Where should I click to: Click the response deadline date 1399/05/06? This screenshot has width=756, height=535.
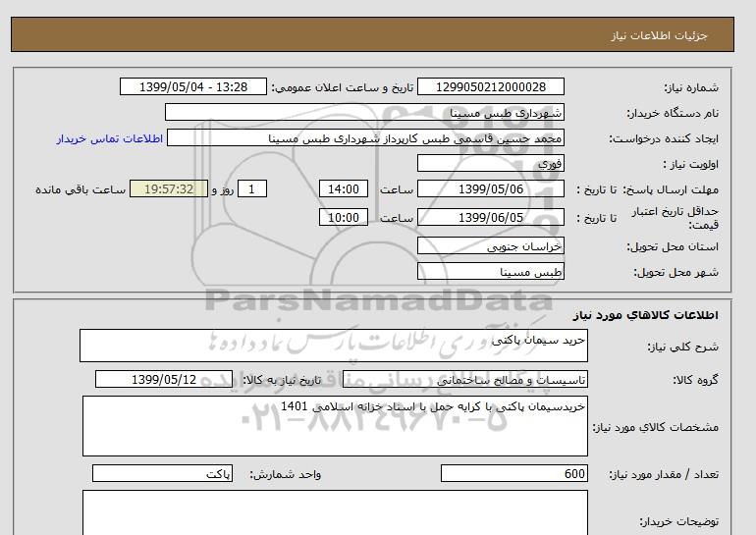tap(490, 188)
